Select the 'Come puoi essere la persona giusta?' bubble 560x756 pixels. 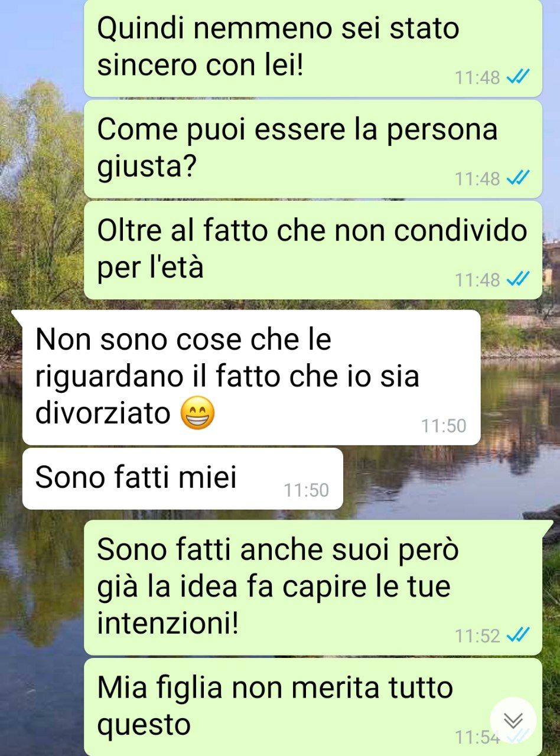coord(313,149)
